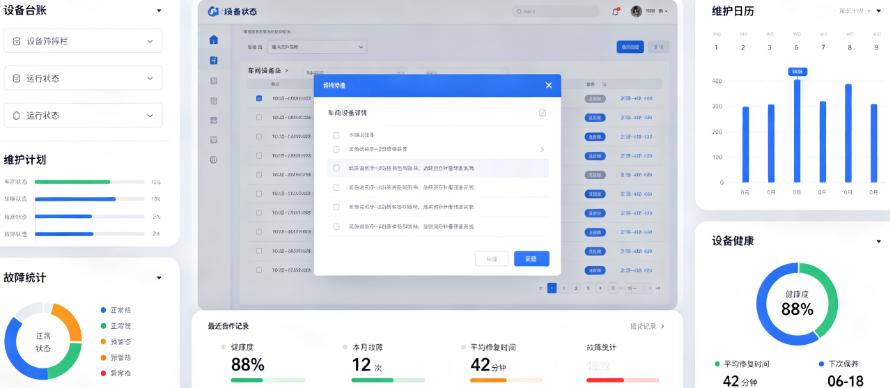
Task: Expand the chevron on the second dialog row
Action: (x=542, y=150)
